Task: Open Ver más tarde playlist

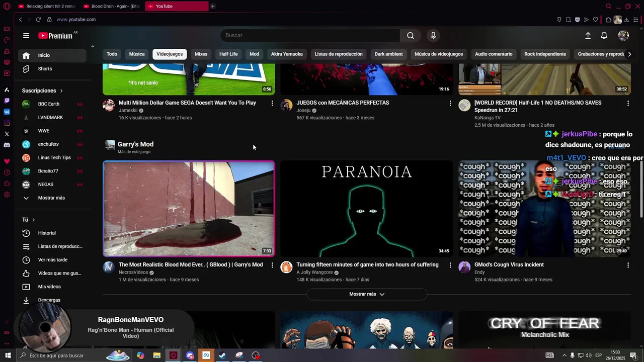Action: pyautogui.click(x=52, y=260)
